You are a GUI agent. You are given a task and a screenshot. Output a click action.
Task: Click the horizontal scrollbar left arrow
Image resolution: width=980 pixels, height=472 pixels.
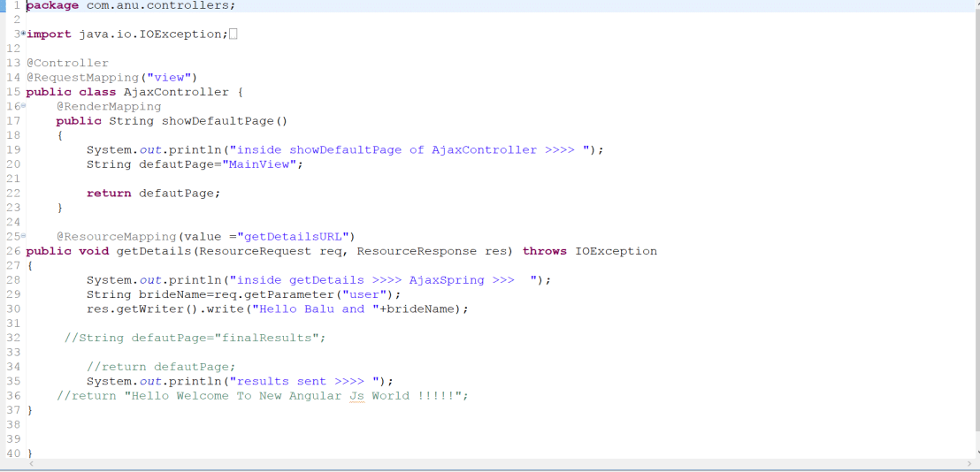[33, 463]
